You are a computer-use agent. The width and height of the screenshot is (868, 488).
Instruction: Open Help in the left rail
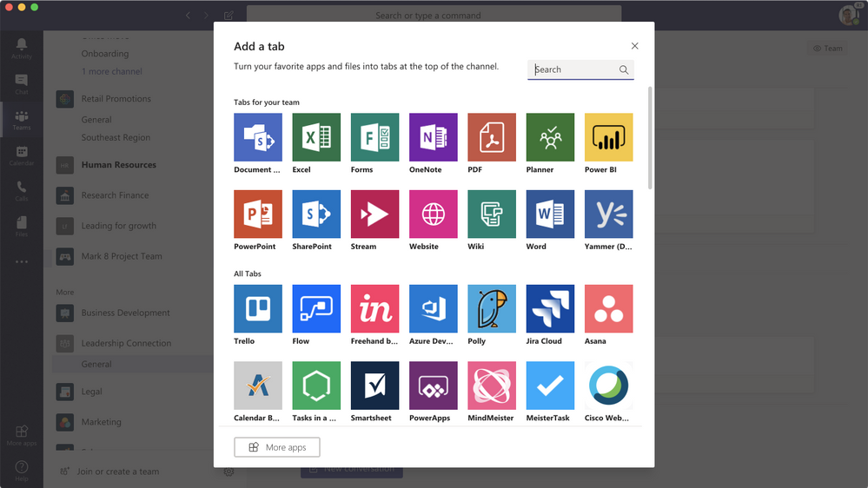[22, 471]
